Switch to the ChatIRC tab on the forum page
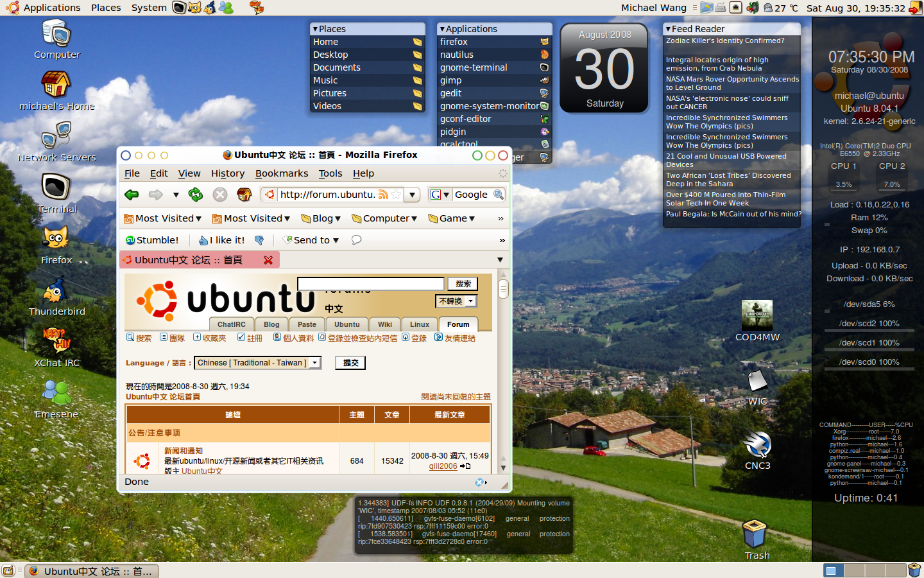924x578 pixels. click(x=232, y=324)
